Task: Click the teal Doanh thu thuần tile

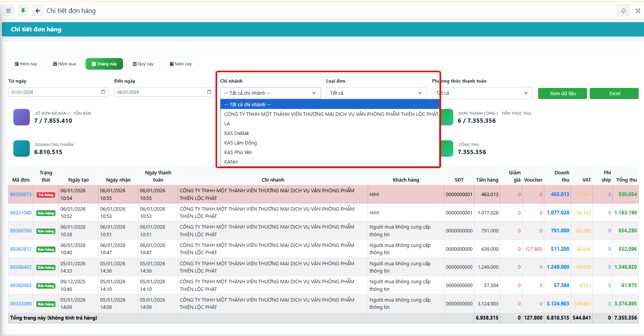Action: tap(21, 148)
